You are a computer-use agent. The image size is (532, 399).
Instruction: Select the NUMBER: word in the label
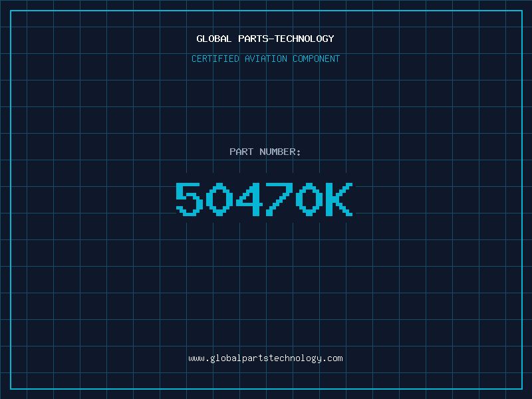tap(280, 152)
